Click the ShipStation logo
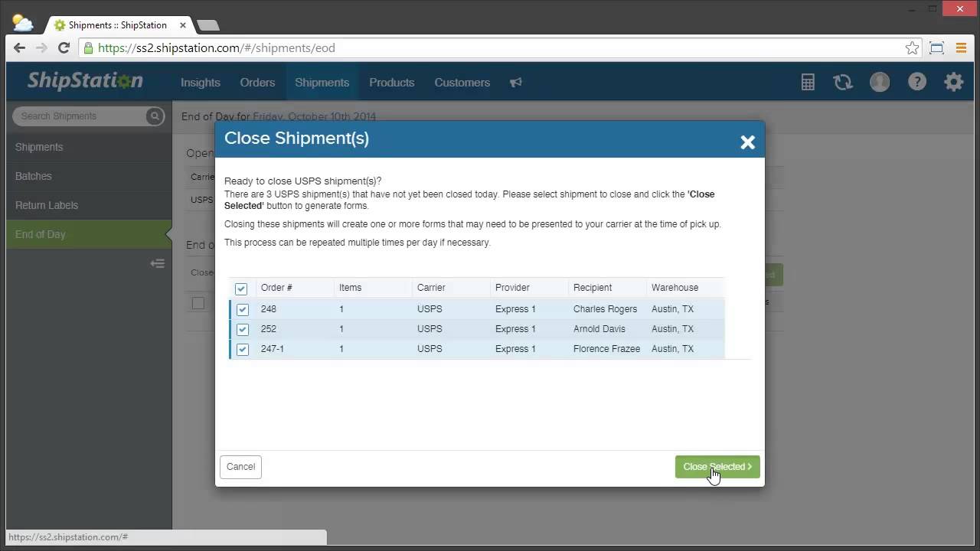This screenshot has width=980, height=551. click(85, 81)
